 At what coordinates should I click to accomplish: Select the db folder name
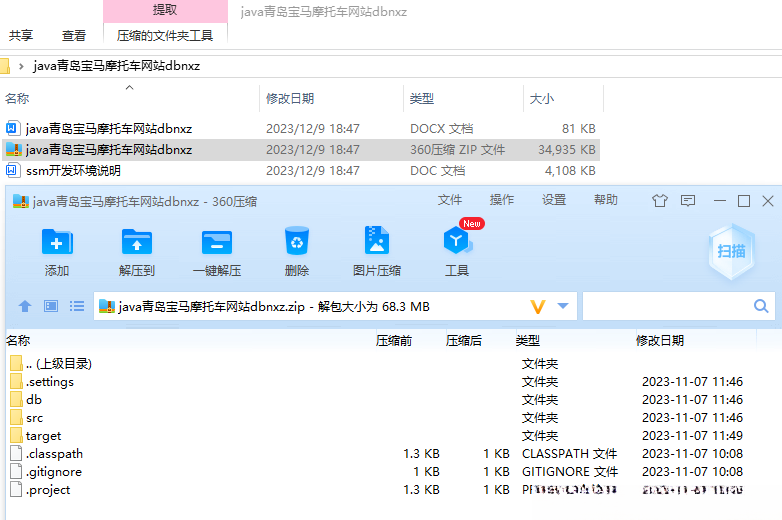pyautogui.click(x=34, y=400)
